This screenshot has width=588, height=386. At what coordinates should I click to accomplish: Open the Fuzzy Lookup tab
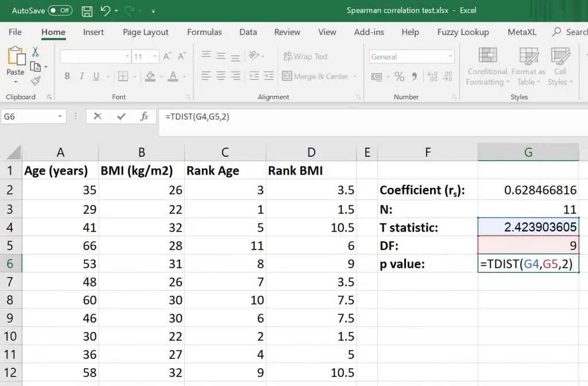click(463, 32)
